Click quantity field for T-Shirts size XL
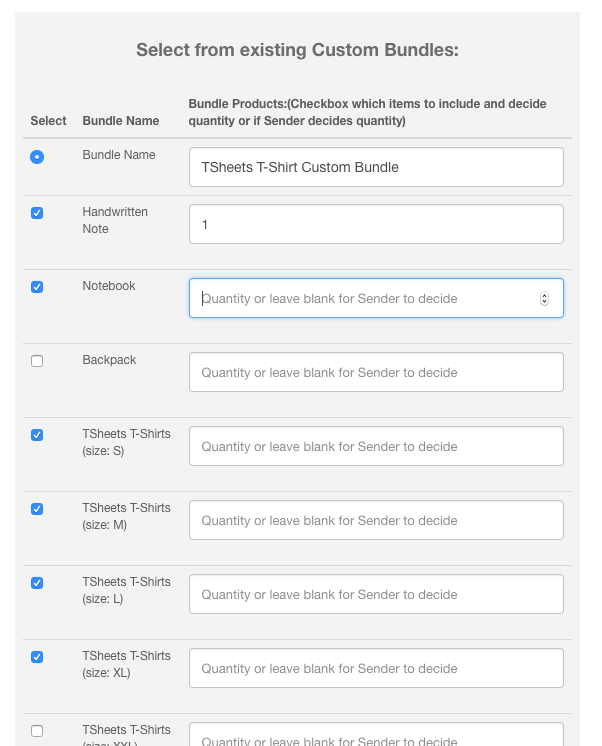Image resolution: width=602 pixels, height=746 pixels. 375,668
